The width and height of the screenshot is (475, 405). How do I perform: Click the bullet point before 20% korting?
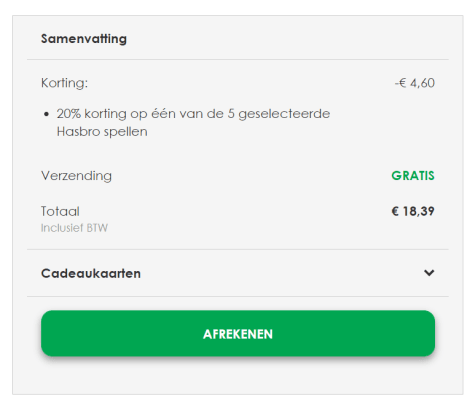(x=46, y=115)
